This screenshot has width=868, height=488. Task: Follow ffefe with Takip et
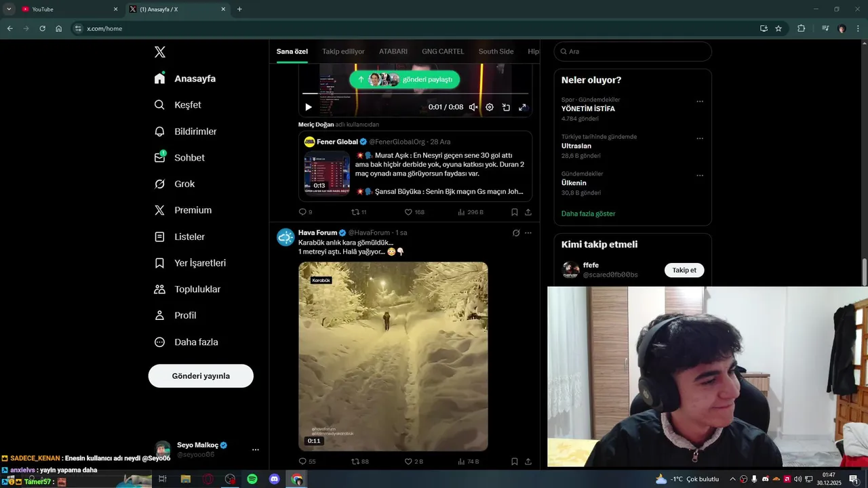[x=684, y=270]
